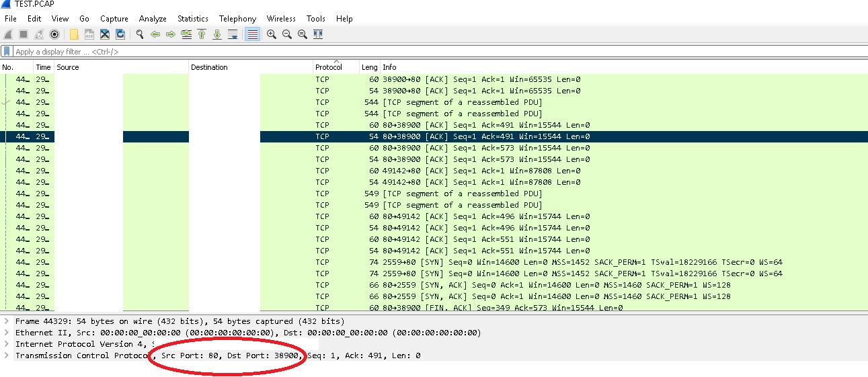
Task: Reload the capture file icon
Action: (x=120, y=34)
